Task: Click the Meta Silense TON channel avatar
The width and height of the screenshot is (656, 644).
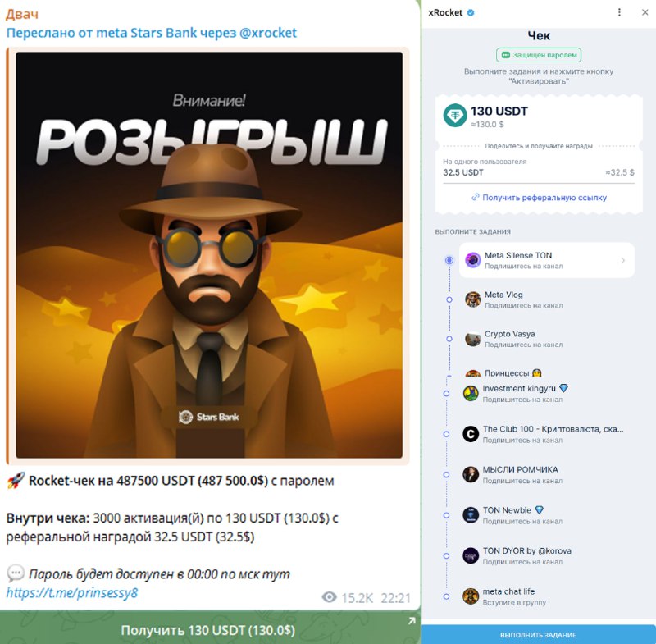Action: [473, 260]
